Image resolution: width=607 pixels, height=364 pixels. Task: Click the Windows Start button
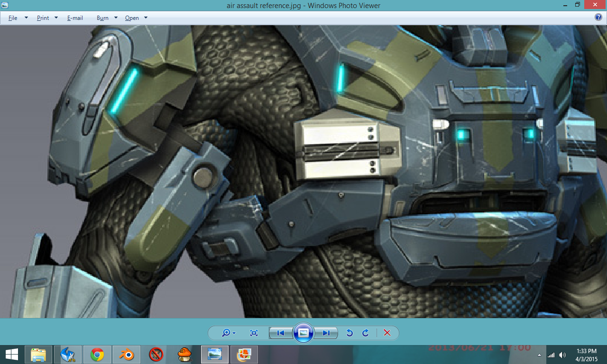(11, 355)
